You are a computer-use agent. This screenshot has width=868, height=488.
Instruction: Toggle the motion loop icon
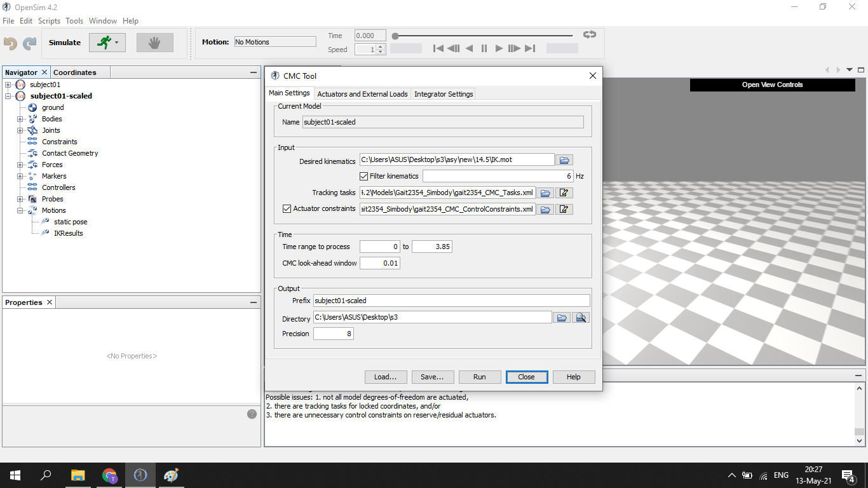coord(590,35)
